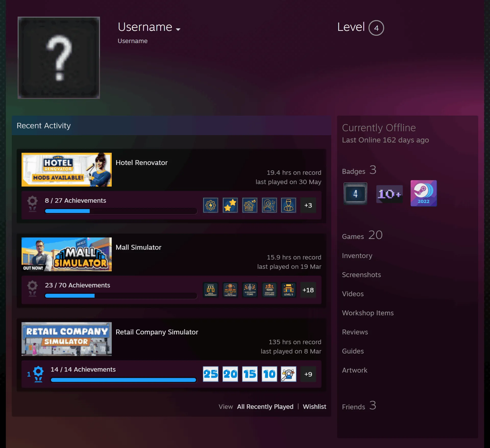Open the Build Supermarket achievement icon

(x=211, y=290)
